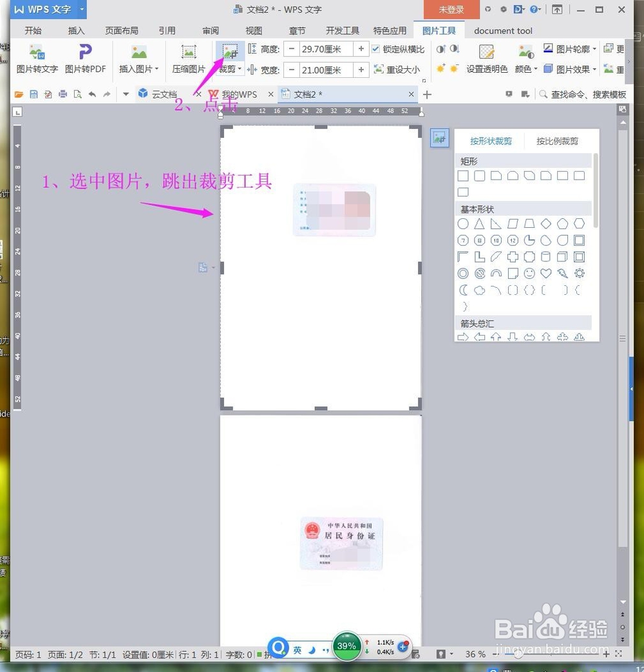Switch to the 按比例裁剪 tab
This screenshot has width=644, height=672.
coord(556,141)
